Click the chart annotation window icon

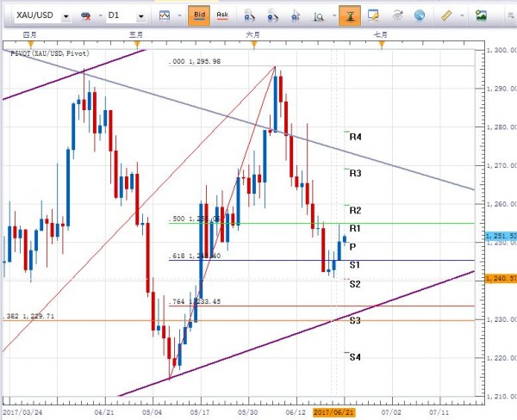pyautogui.click(x=373, y=15)
